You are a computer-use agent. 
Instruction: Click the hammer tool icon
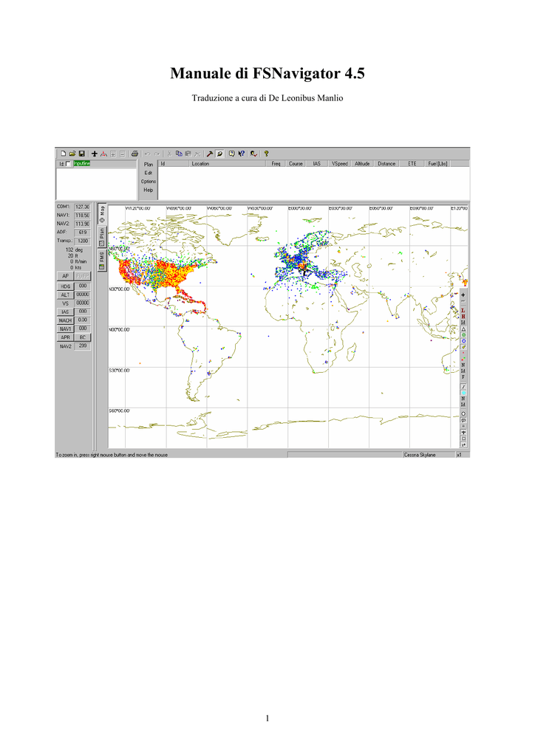point(210,154)
